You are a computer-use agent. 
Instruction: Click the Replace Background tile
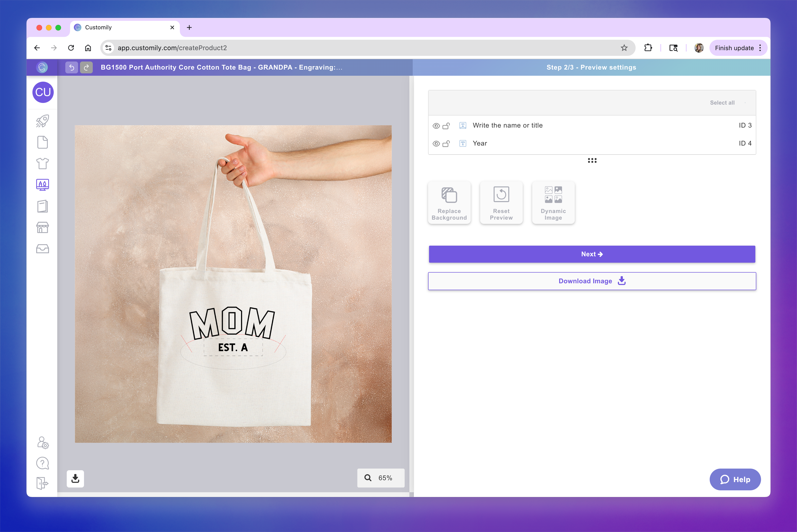coord(449,203)
